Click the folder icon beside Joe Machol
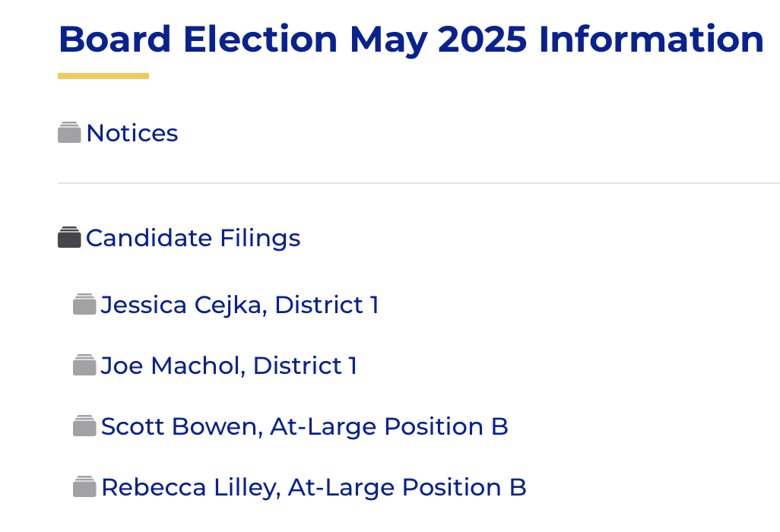Viewport: 780px width, 532px height. pos(84,366)
